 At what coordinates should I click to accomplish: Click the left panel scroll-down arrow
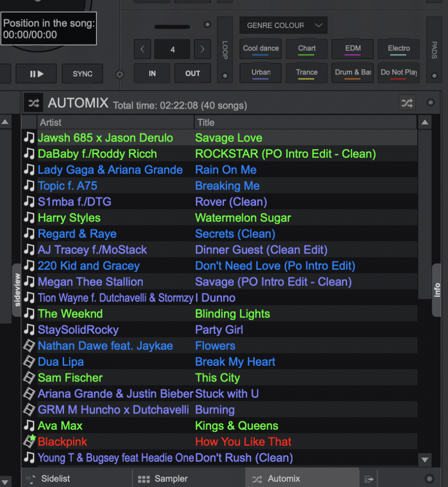pyautogui.click(x=5, y=482)
